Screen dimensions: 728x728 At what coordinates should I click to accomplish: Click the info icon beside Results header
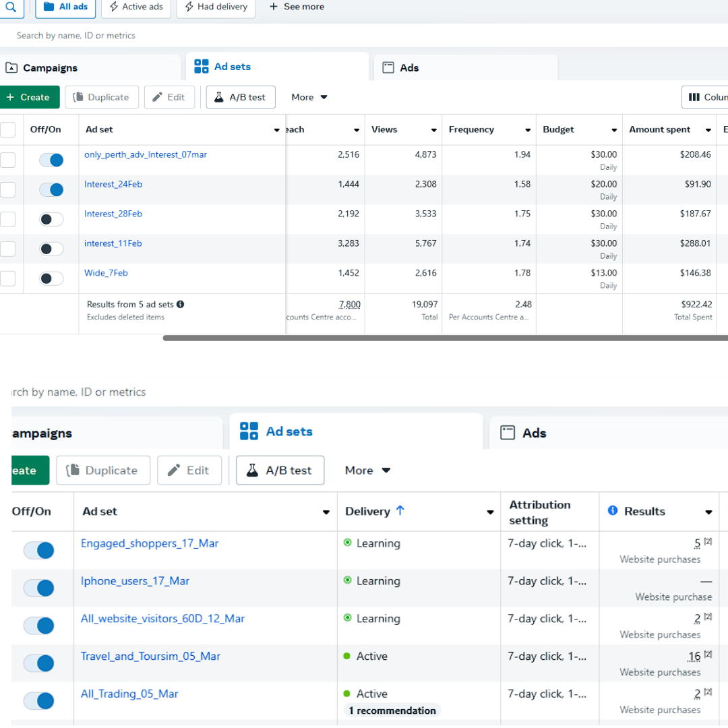(x=613, y=511)
